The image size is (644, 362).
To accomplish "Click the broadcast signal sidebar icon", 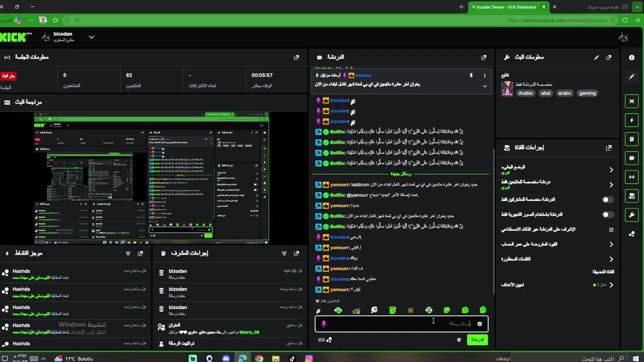I will click(x=632, y=177).
